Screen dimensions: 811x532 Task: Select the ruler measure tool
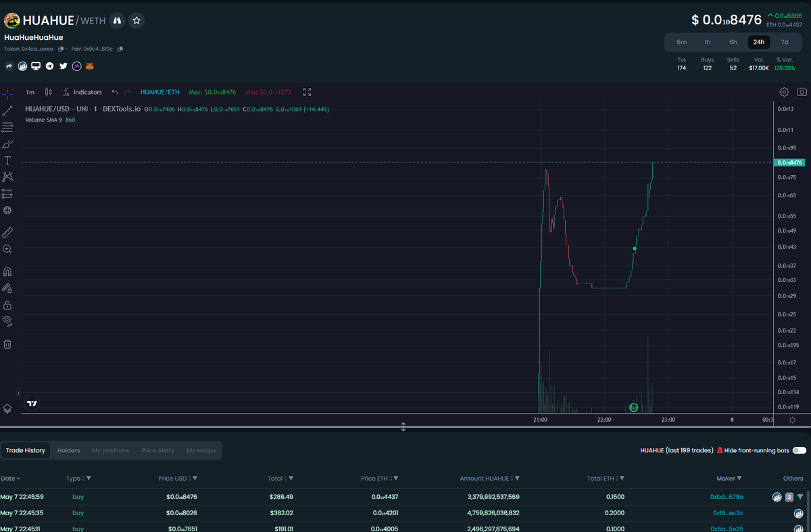(x=7, y=232)
